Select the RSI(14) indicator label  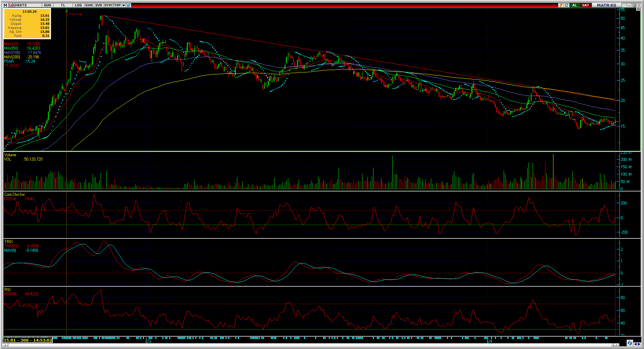pyautogui.click(x=10, y=294)
